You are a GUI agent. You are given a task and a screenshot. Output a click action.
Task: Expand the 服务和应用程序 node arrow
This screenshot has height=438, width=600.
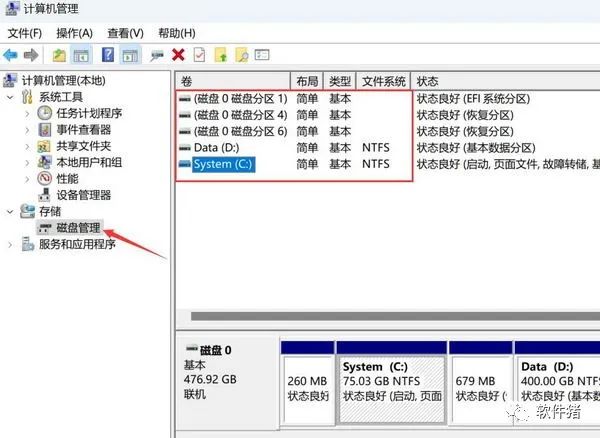tap(10, 244)
